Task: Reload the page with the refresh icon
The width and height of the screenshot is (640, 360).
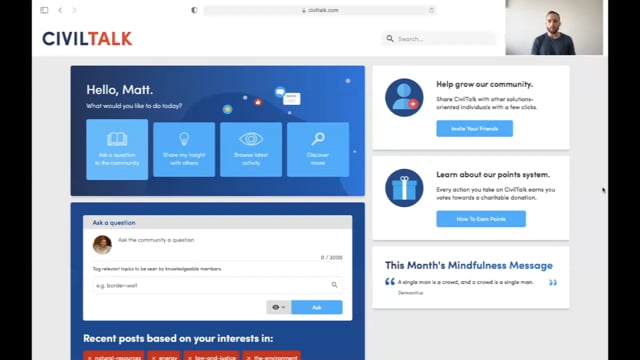Action: click(x=431, y=10)
